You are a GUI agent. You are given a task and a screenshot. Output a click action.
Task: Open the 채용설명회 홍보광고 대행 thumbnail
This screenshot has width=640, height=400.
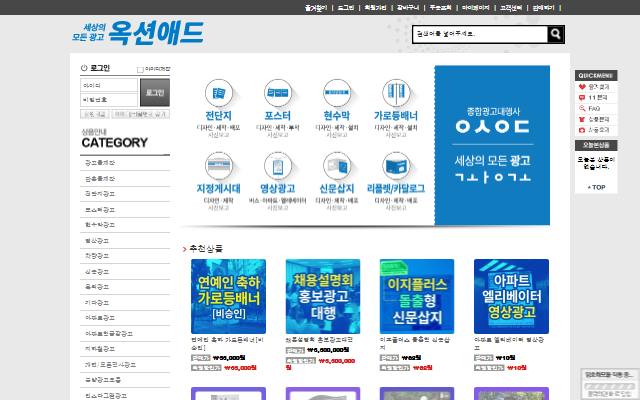(323, 296)
